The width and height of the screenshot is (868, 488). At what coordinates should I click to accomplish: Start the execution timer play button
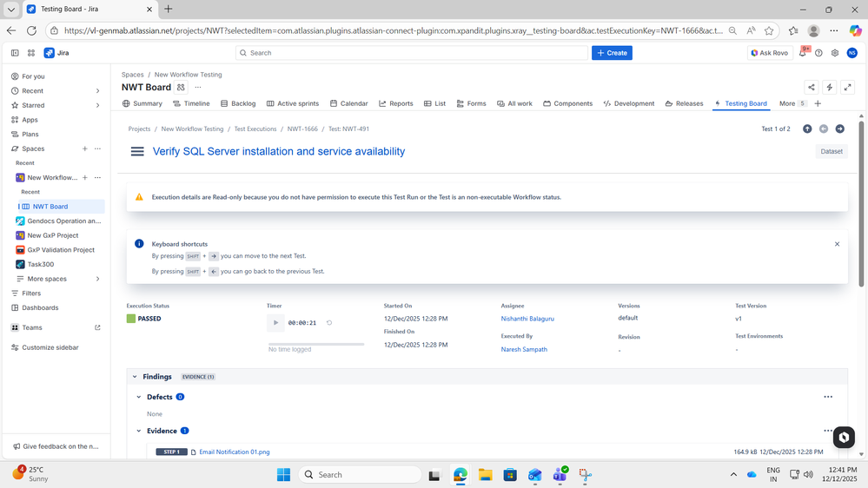click(x=275, y=322)
